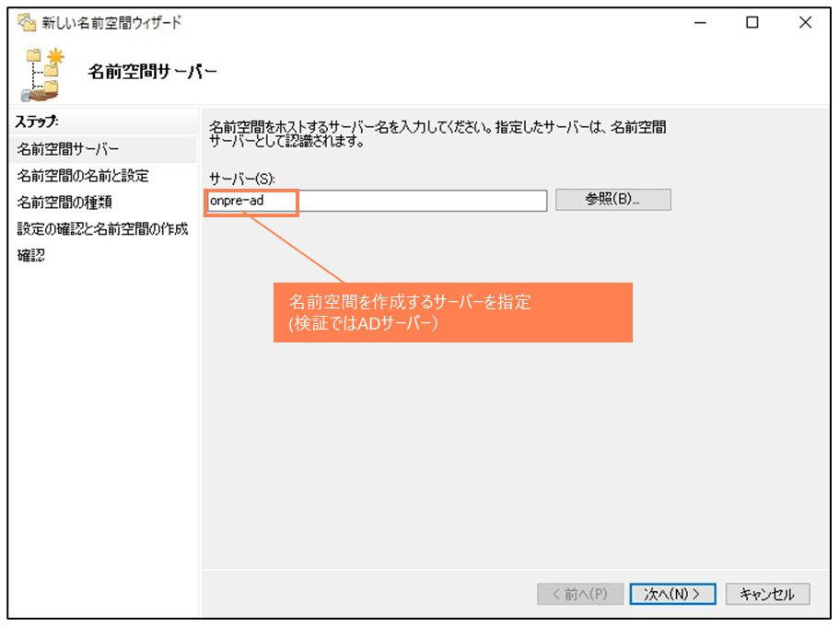
Task: Select the 確認 step
Action: tap(31, 255)
